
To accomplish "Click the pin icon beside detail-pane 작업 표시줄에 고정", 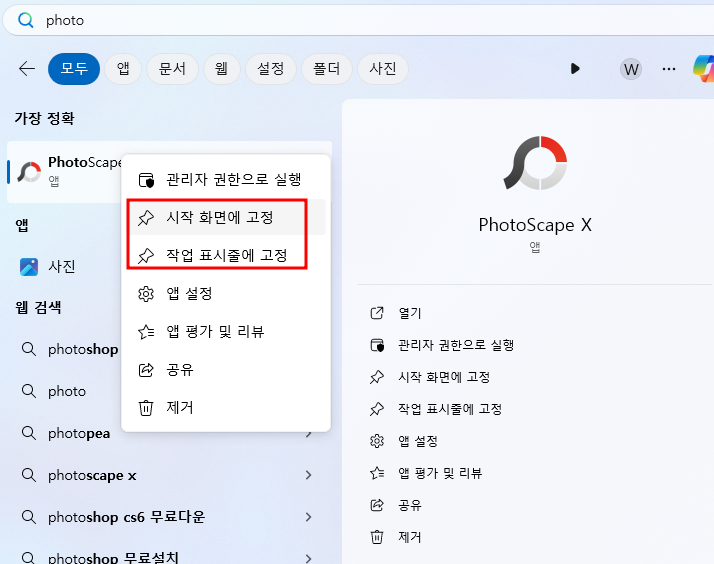I will (x=377, y=409).
